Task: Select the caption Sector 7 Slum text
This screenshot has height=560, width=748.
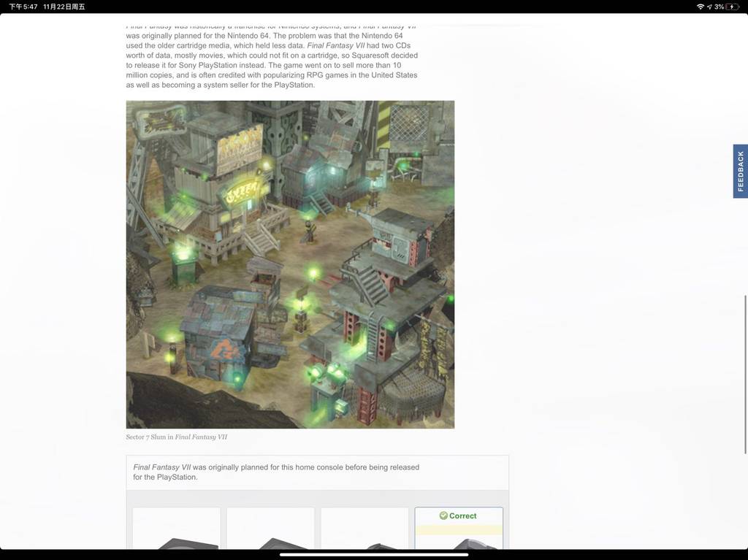Action: click(x=177, y=437)
